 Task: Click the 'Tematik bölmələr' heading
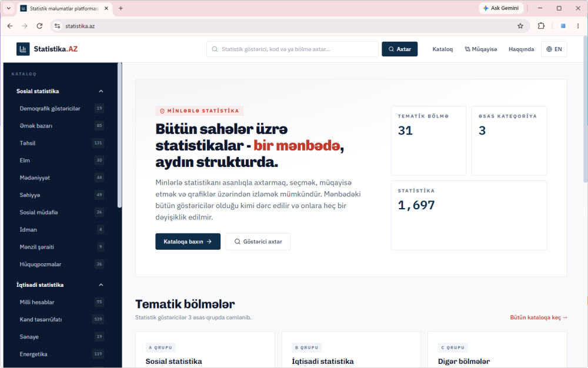click(185, 304)
